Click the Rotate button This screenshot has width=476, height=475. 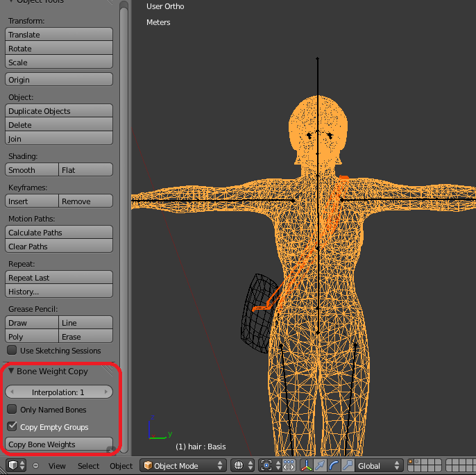pos(59,48)
